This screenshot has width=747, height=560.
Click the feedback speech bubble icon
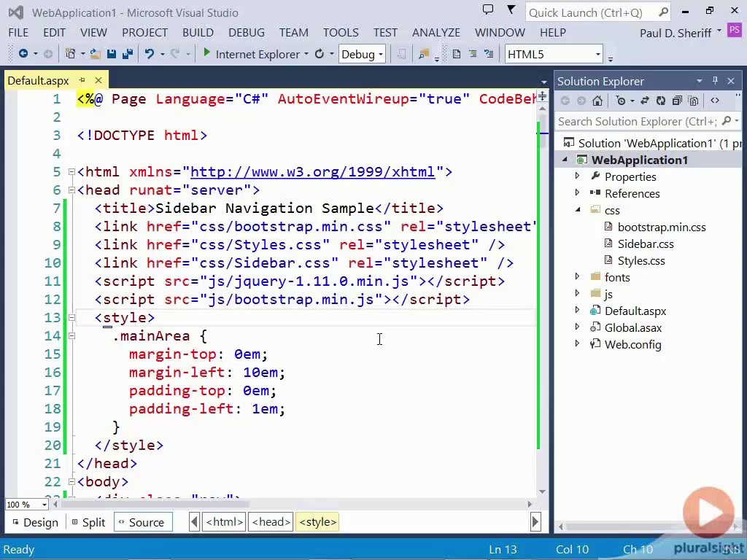click(488, 9)
